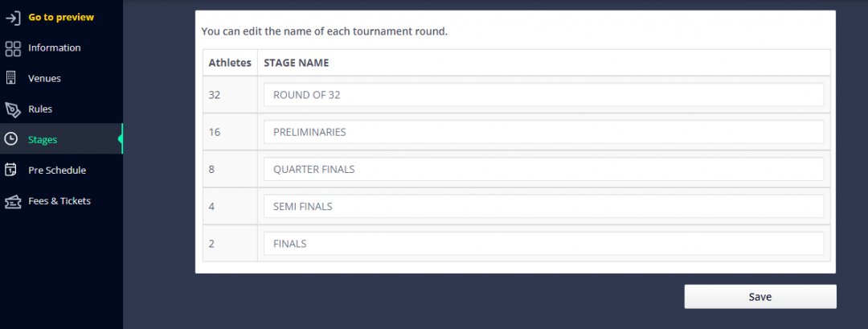The width and height of the screenshot is (868, 329).
Task: Click the Information grid icon
Action: pos(13,48)
